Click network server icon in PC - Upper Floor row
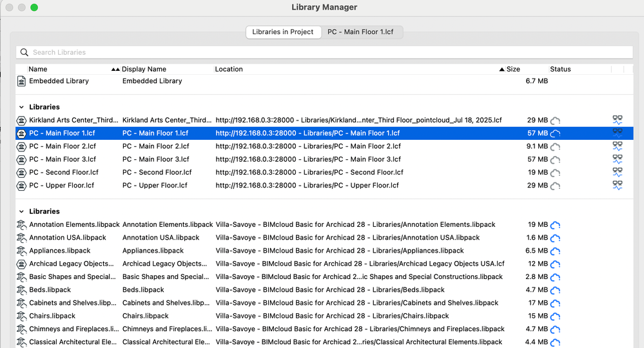The height and width of the screenshot is (348, 644). coord(618,185)
